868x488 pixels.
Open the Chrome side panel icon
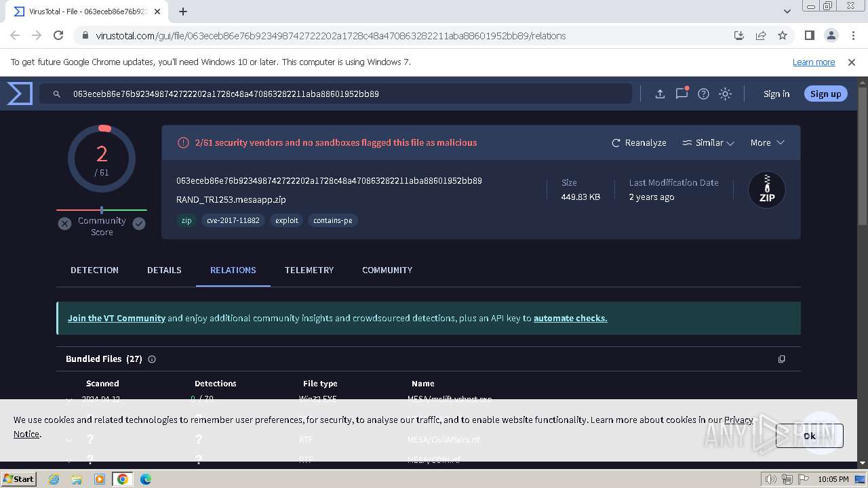(809, 35)
